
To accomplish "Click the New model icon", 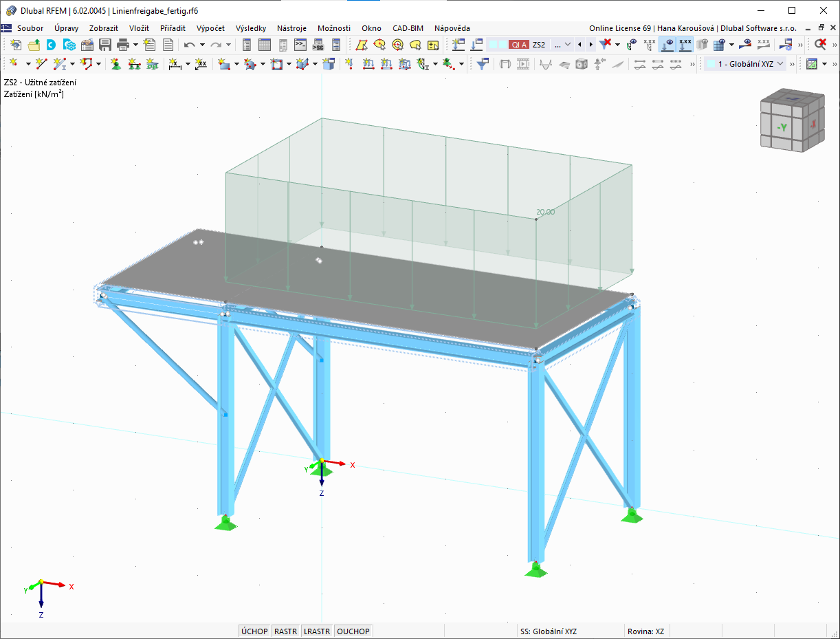I will (15, 45).
